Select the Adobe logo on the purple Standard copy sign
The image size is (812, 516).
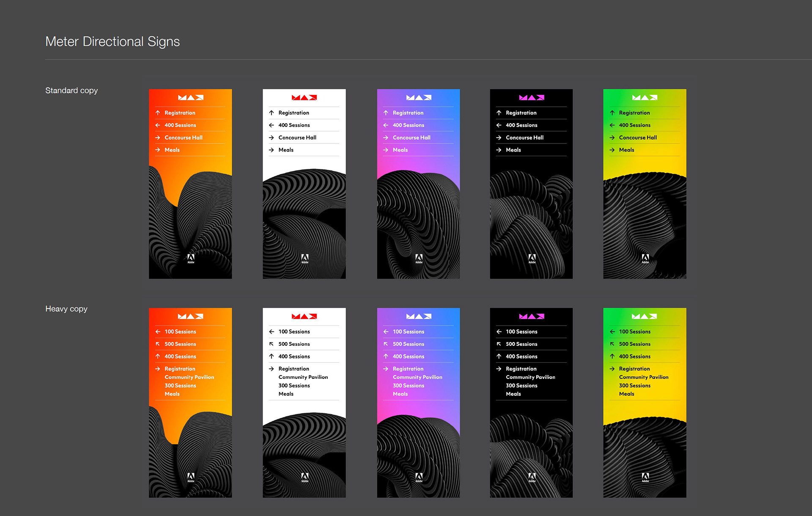[x=419, y=259]
